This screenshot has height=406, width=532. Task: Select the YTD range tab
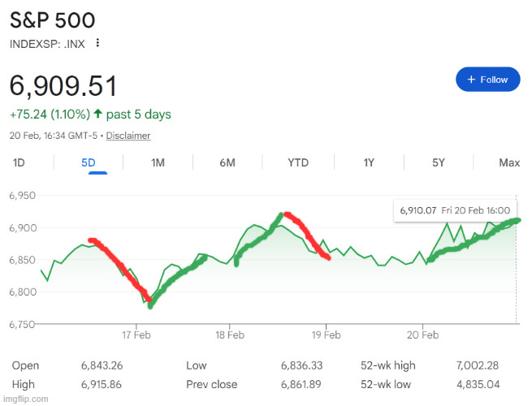pos(298,162)
